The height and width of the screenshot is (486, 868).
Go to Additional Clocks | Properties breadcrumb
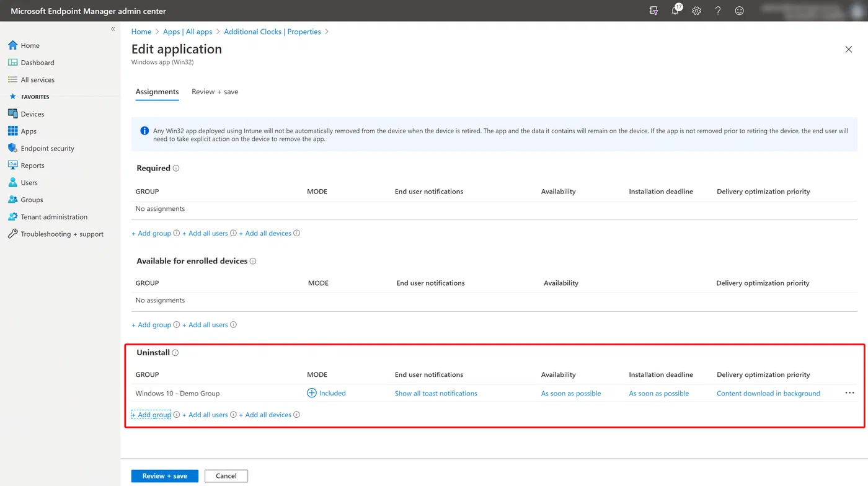point(272,32)
